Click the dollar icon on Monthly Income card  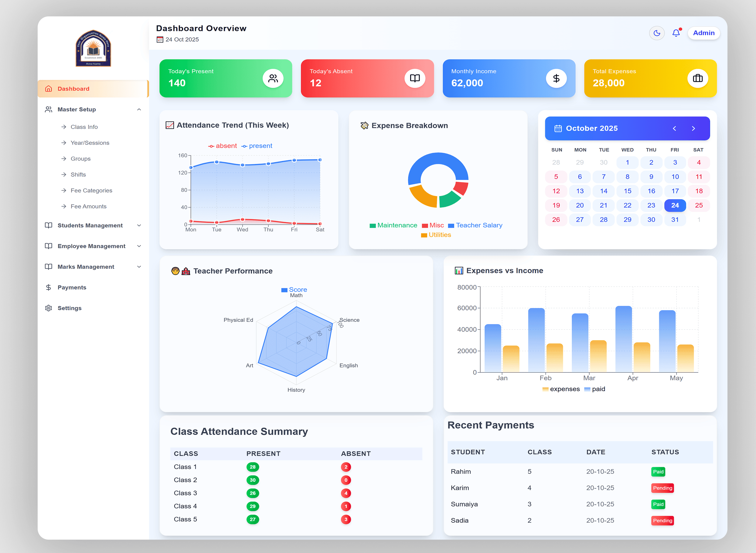click(x=556, y=78)
